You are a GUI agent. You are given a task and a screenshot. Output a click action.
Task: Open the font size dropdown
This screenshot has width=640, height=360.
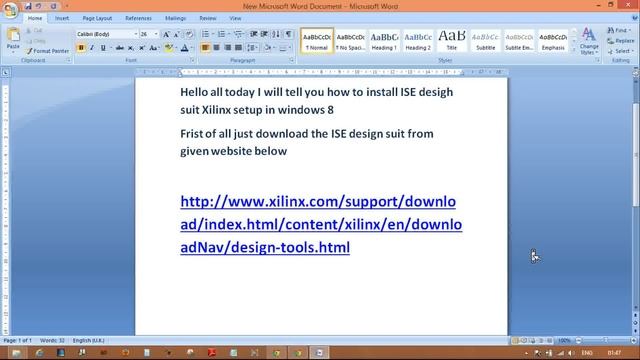(156, 34)
